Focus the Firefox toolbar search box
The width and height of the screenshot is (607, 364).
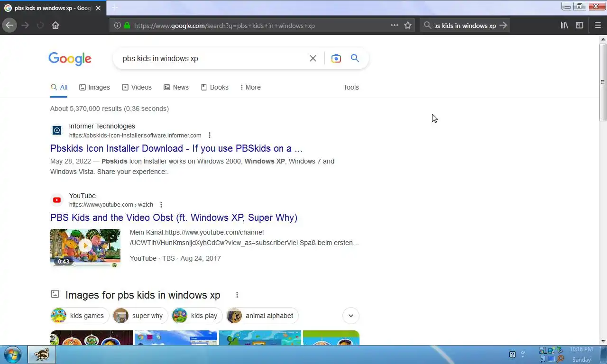click(465, 26)
